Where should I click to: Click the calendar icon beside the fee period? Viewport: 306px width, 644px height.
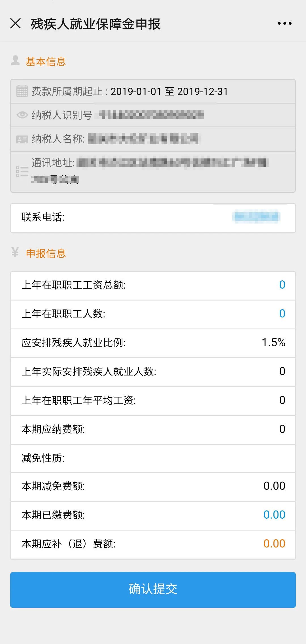22,91
